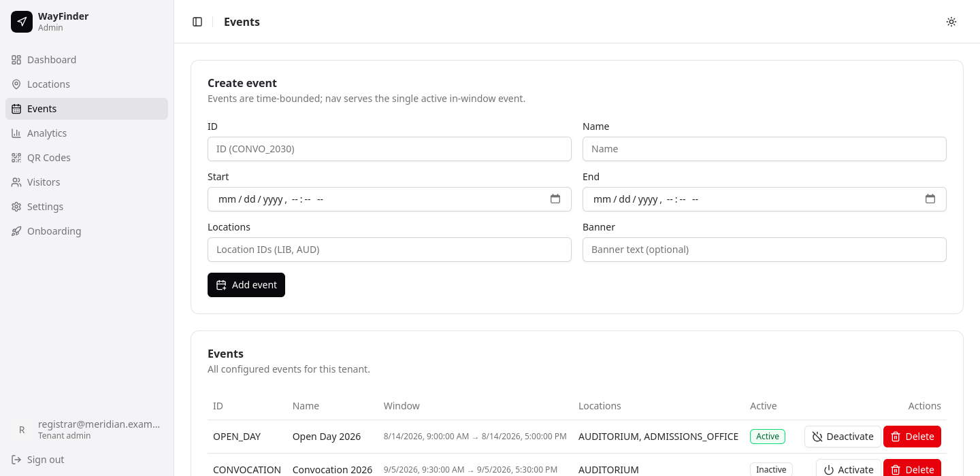980x476 pixels.
Task: Click the green Active status badge
Action: pos(768,437)
